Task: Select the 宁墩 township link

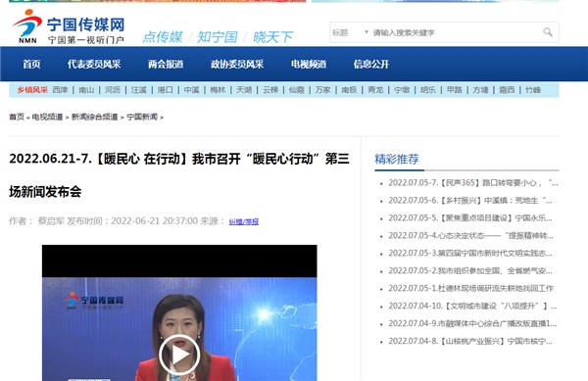Action: 402,90
